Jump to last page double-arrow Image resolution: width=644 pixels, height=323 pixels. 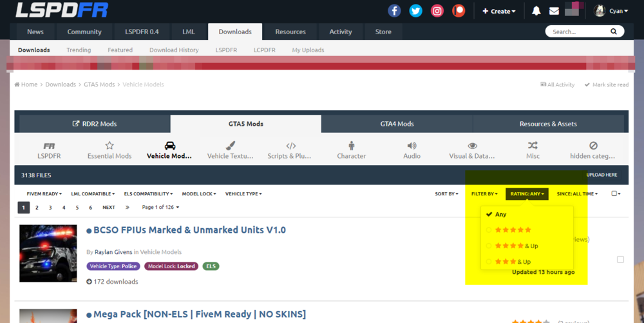tap(128, 208)
